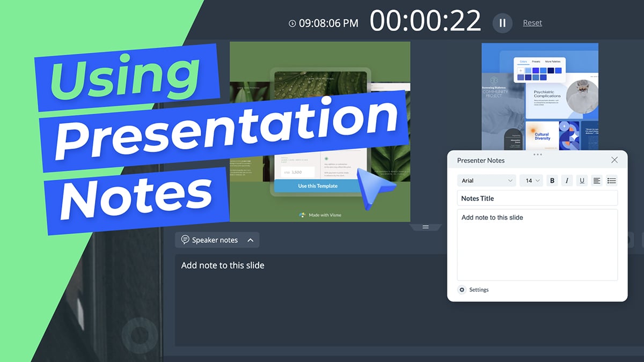This screenshot has width=644, height=362.
Task: Click the Made with Visme label
Action: tap(320, 215)
